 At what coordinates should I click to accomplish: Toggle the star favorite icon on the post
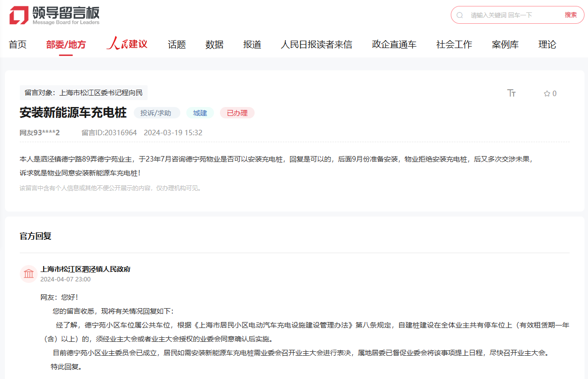pos(546,93)
